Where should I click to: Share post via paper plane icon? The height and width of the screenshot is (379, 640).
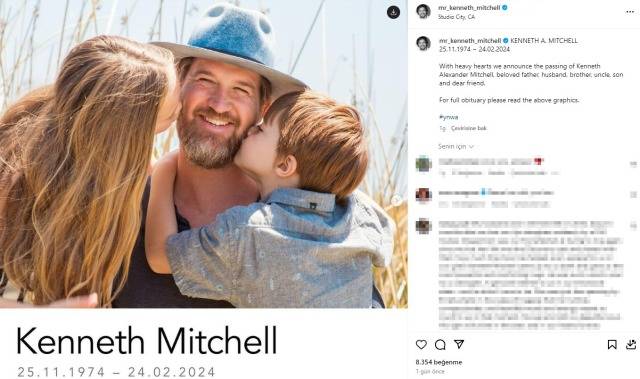click(x=459, y=344)
